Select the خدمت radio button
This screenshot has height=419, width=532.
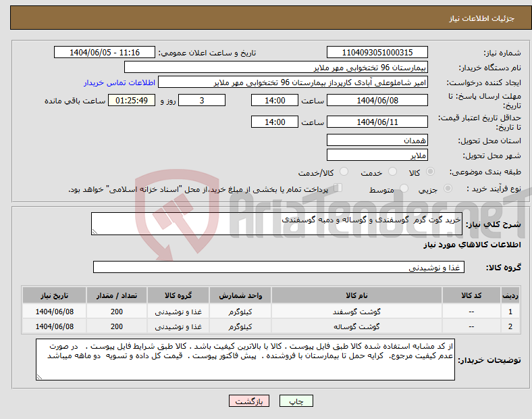point(392,172)
